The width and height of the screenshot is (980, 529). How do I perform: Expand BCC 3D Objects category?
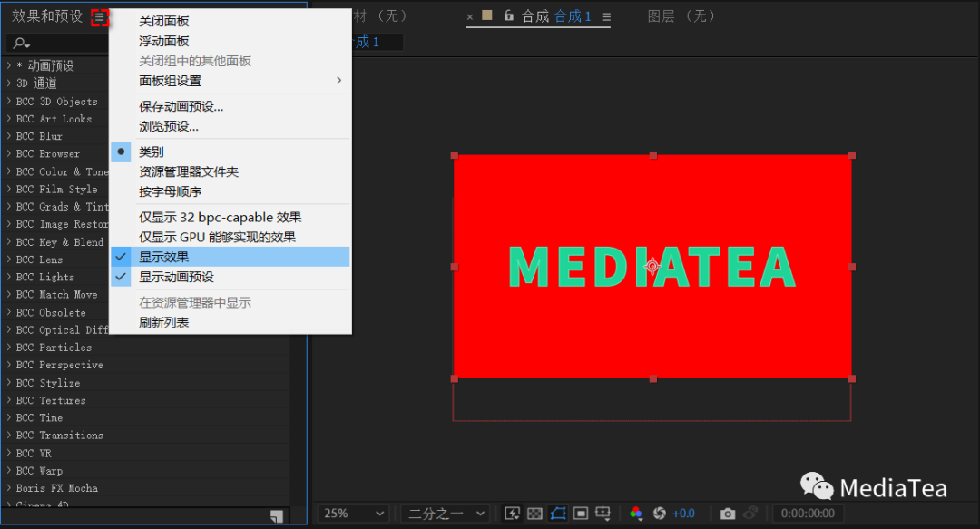pos(9,101)
